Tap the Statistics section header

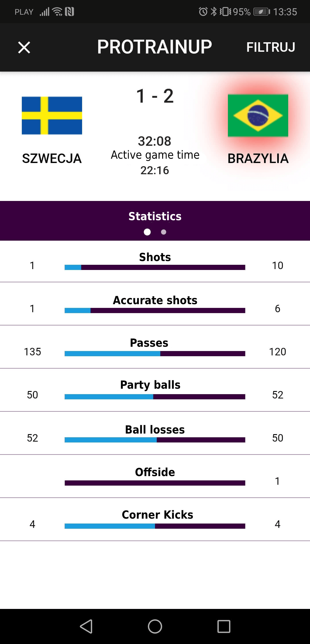(155, 216)
